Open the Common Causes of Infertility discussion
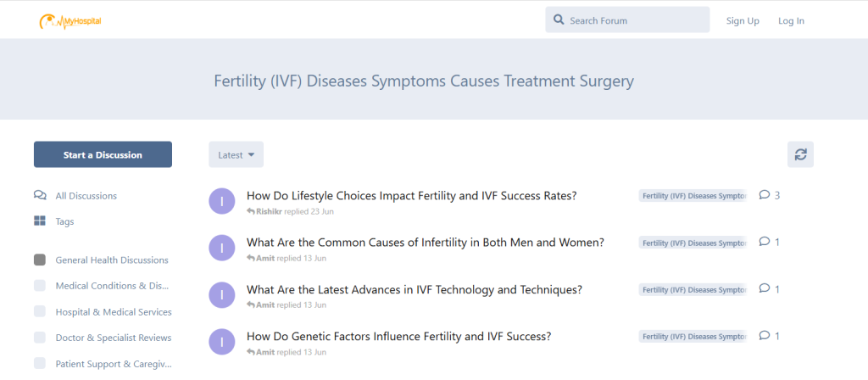 pyautogui.click(x=425, y=242)
